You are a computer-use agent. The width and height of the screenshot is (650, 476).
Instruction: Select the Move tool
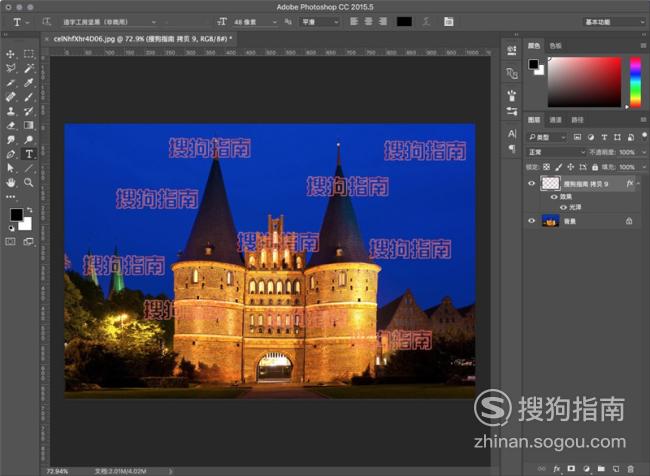coord(10,54)
